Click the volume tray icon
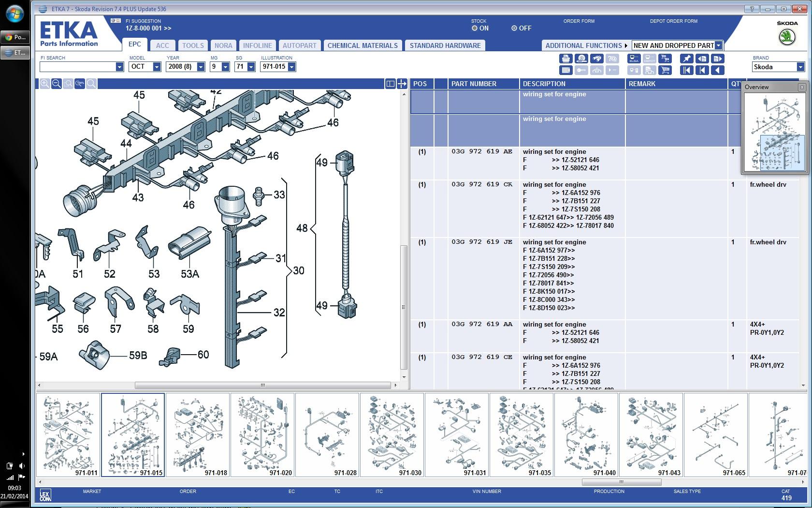 coord(21,466)
